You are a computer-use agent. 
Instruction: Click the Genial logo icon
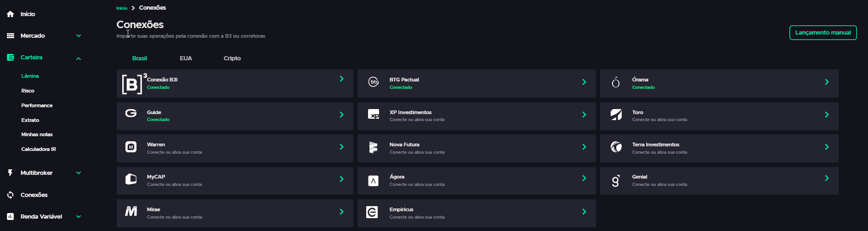(616, 181)
